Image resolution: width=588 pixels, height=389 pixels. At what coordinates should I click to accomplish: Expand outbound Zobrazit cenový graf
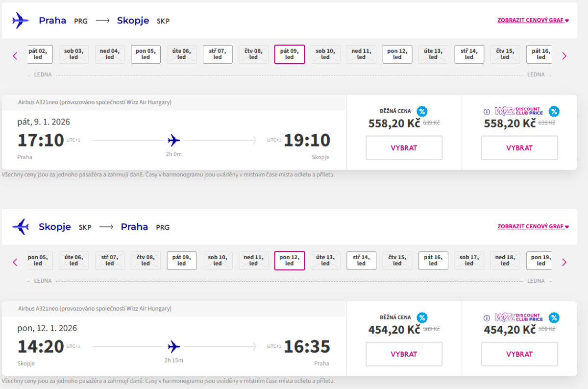(x=533, y=21)
